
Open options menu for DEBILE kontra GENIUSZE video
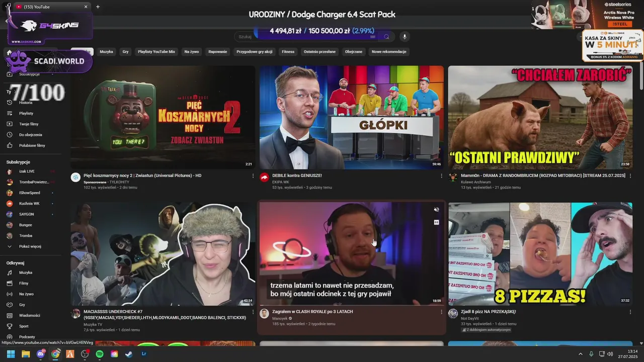[442, 176]
